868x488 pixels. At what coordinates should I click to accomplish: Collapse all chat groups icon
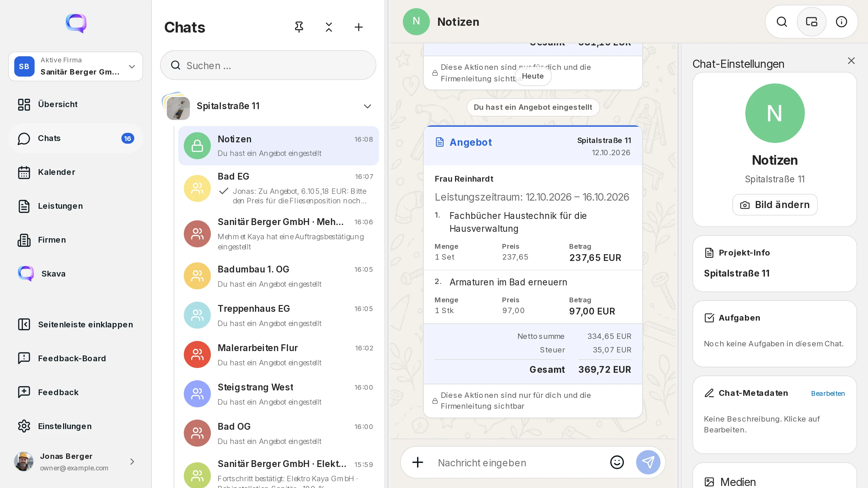(x=329, y=27)
